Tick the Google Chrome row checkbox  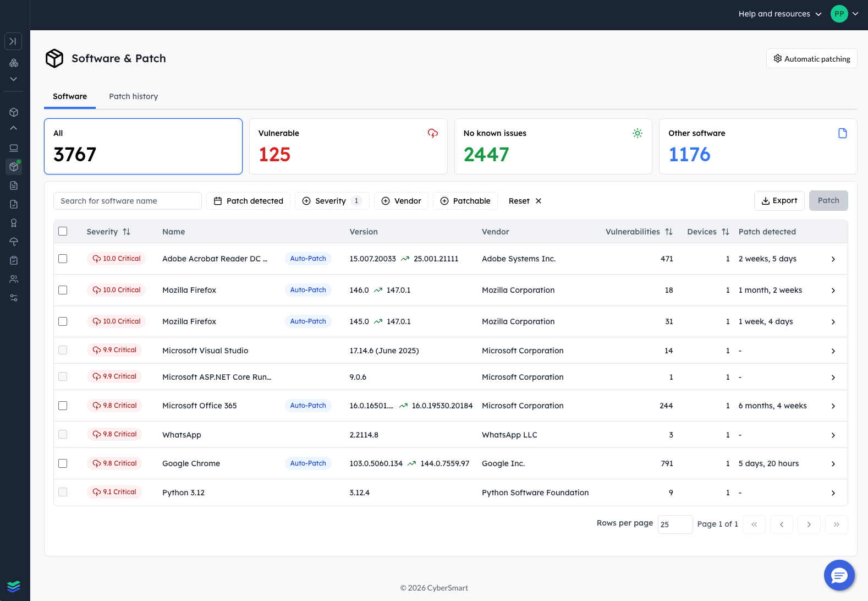(x=63, y=463)
